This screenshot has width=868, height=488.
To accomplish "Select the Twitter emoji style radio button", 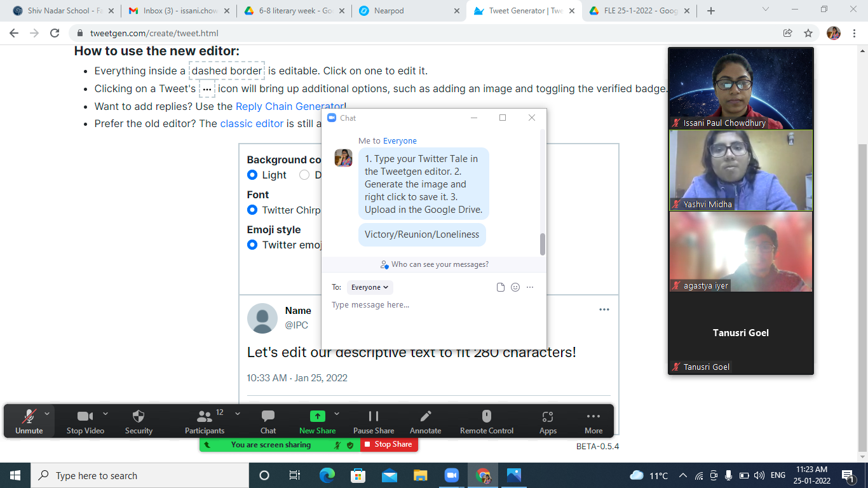I will [252, 245].
